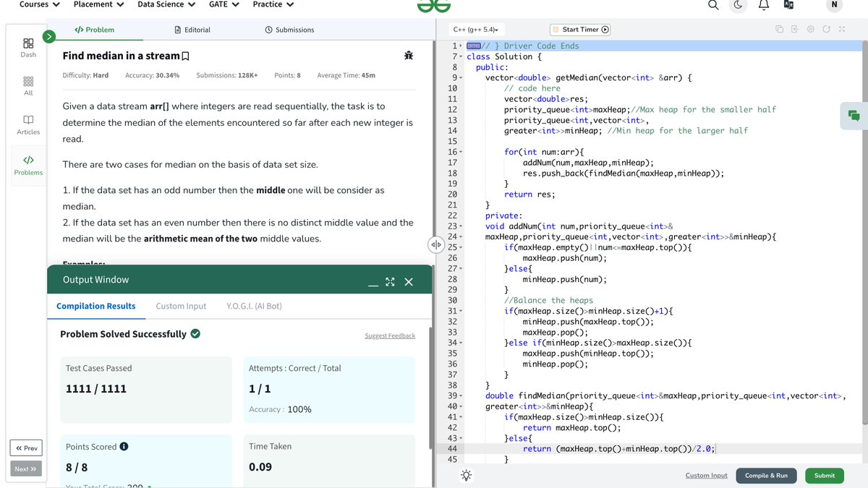The image size is (868, 488).
Task: Click the Attempts 1 / 1 value
Action: tap(260, 389)
